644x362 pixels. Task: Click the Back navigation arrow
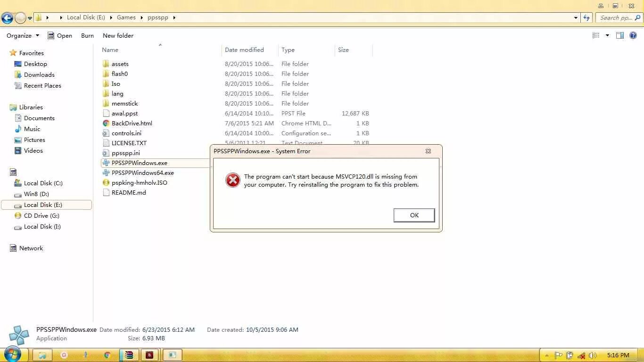7,18
